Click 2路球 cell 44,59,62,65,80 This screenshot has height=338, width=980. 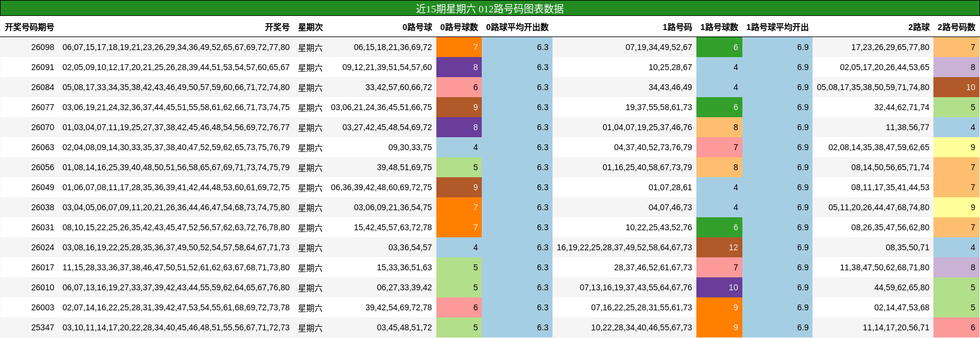click(x=902, y=287)
